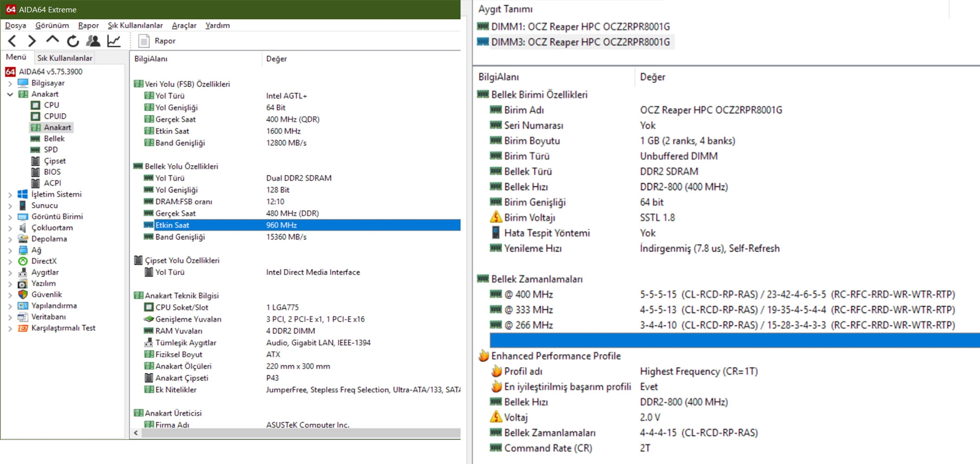Click the horizontal scrollbar left arrow
This screenshot has width=980, height=464.
tap(136, 433)
